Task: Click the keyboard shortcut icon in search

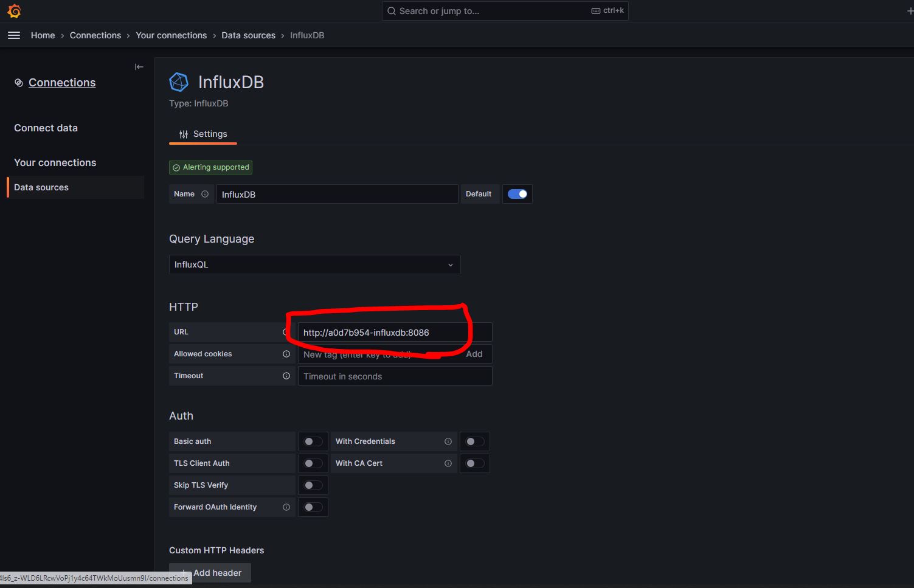Action: (596, 11)
